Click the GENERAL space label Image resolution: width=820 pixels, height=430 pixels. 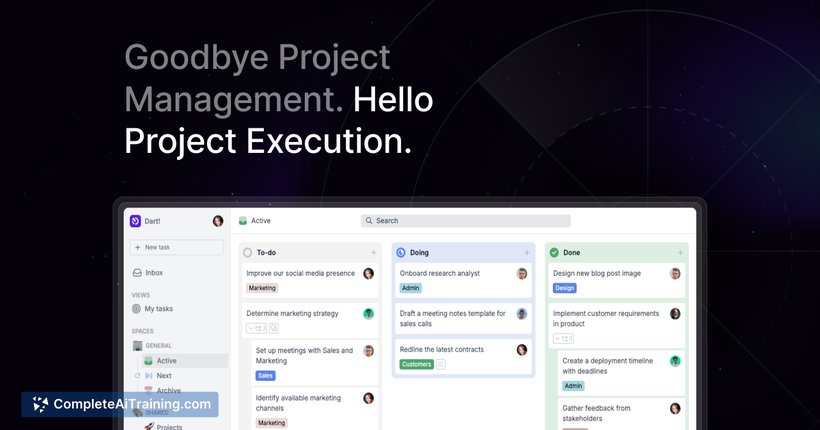tap(158, 346)
